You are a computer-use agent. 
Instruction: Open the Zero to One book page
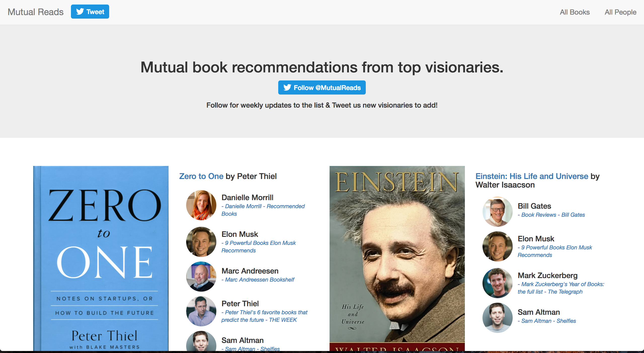click(x=201, y=176)
